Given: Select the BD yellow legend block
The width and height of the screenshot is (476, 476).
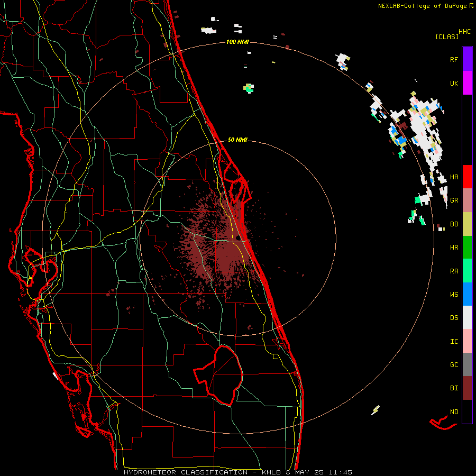Looking at the screenshot, I should [x=467, y=224].
